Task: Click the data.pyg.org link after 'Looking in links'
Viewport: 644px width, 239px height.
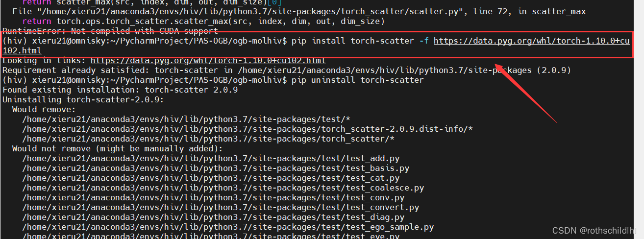Action: point(208,61)
